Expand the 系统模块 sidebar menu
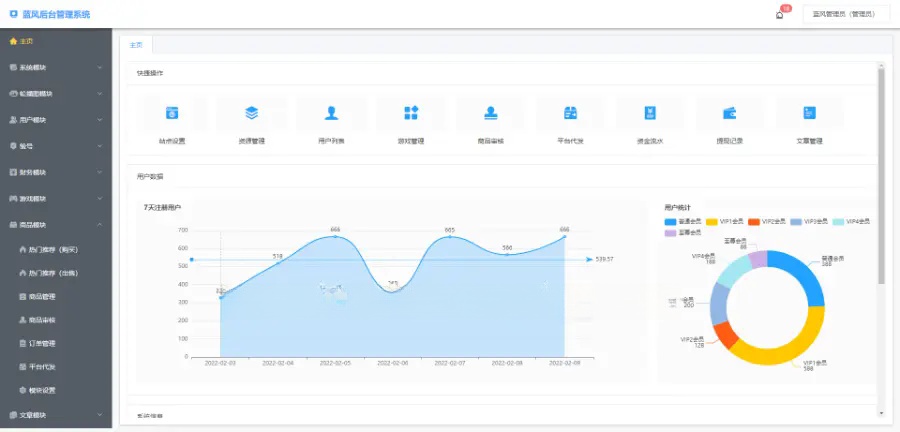The image size is (900, 432). click(56, 67)
